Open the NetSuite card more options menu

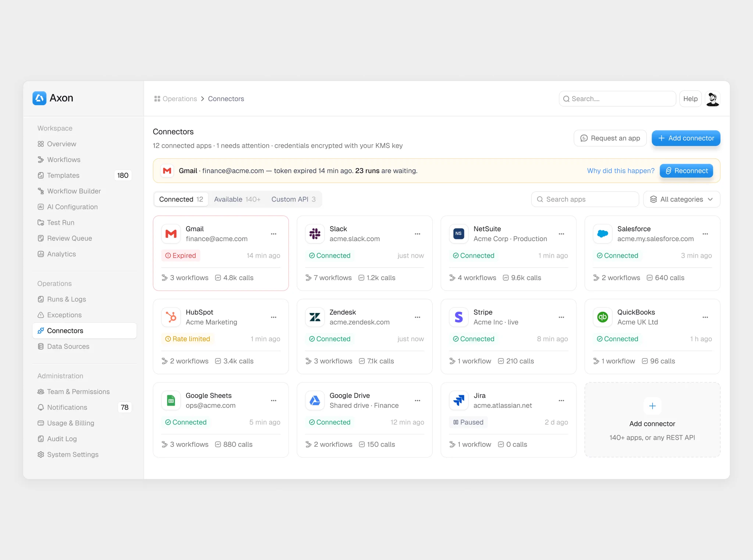pos(561,234)
